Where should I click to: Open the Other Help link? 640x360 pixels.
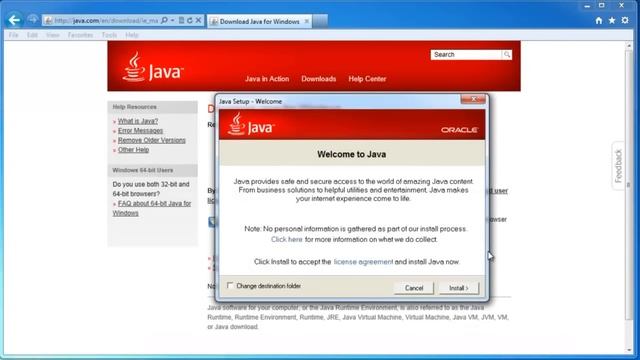coord(133,150)
